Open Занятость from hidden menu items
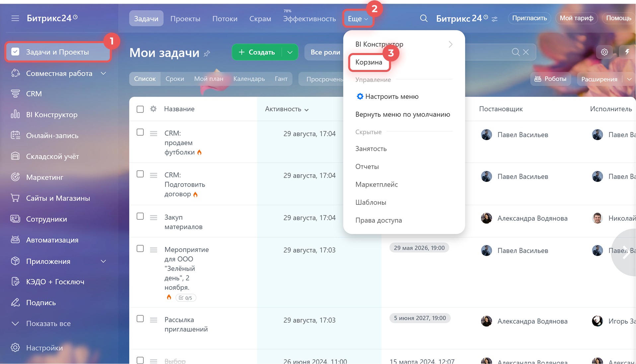The width and height of the screenshot is (636, 364). click(371, 149)
